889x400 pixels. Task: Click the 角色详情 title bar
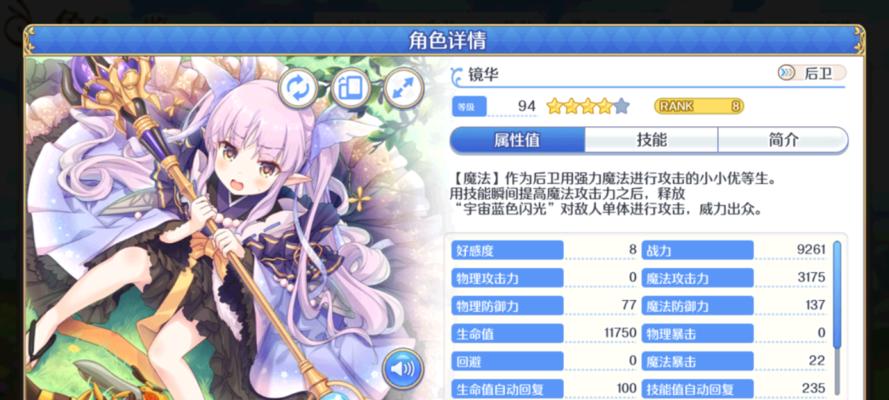[x=444, y=40]
